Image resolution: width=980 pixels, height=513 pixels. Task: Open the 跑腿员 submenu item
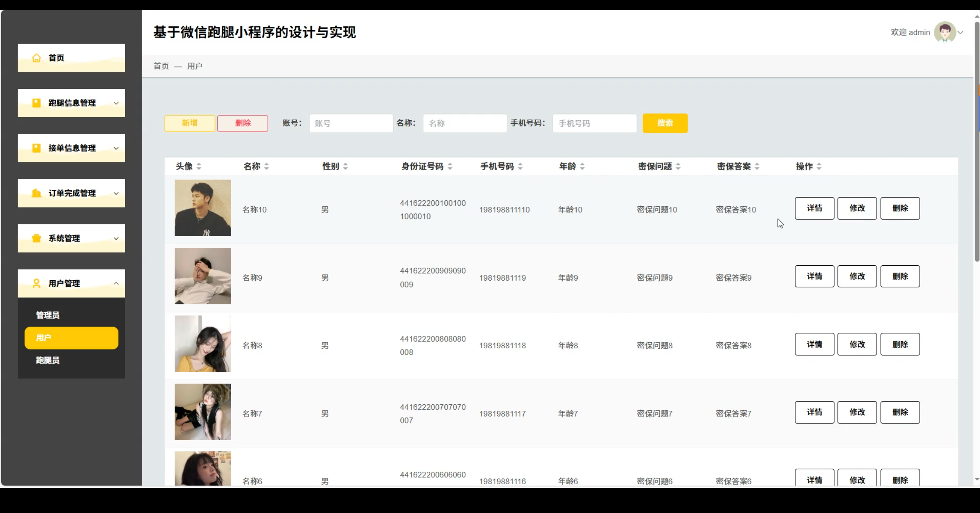pos(48,360)
